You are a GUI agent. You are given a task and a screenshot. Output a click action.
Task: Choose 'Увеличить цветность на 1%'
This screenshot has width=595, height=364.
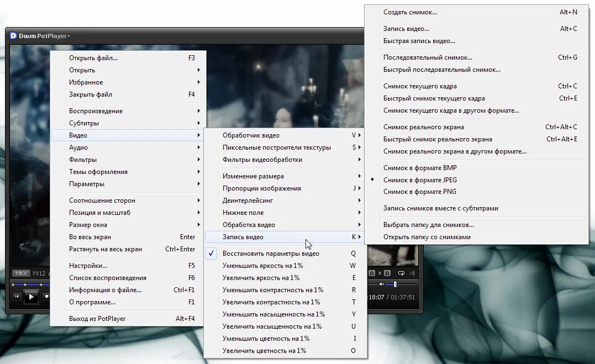286,351
